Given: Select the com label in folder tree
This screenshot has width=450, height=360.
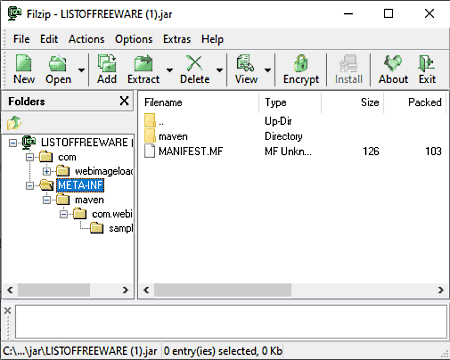Looking at the screenshot, I should (67, 157).
